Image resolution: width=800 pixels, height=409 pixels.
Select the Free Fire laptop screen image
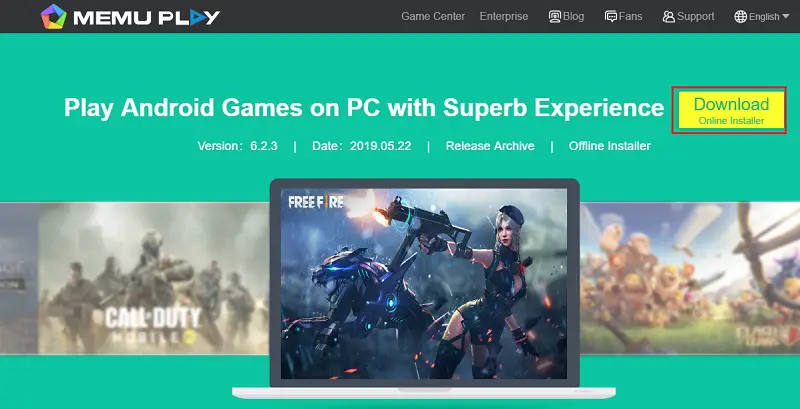tap(423, 284)
